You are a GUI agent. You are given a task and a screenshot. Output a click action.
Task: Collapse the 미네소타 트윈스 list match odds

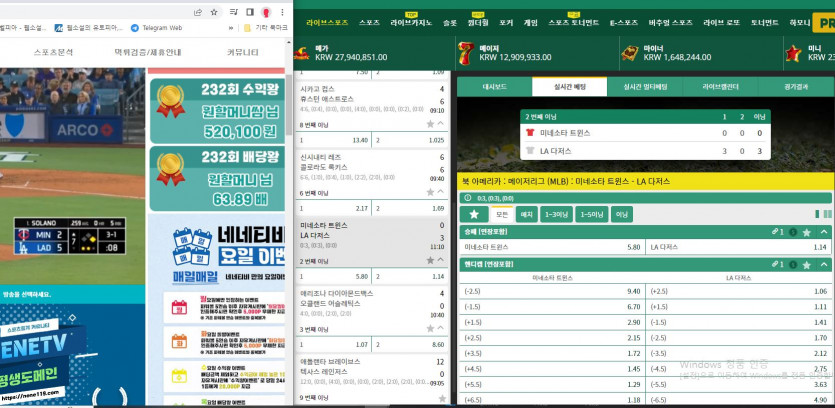tap(440, 260)
